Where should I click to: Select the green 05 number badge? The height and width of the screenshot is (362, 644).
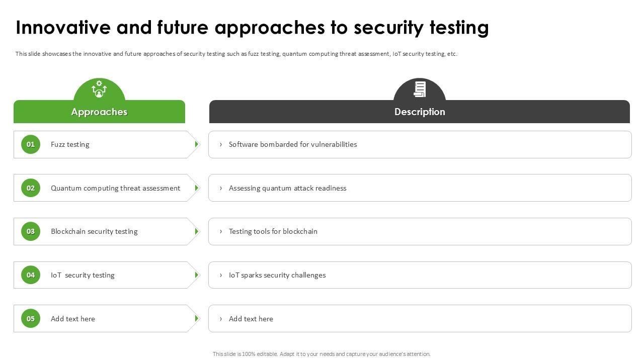31,319
